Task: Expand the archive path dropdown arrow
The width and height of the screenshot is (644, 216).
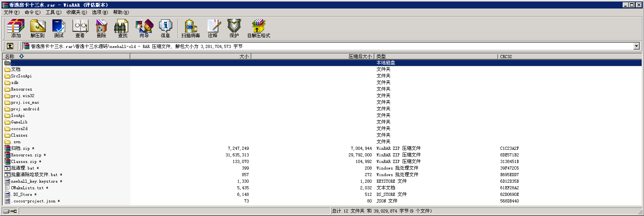Action: point(636,46)
